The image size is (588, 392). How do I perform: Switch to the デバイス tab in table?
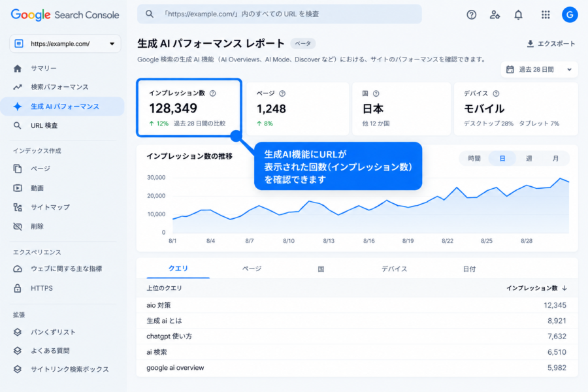click(x=394, y=269)
